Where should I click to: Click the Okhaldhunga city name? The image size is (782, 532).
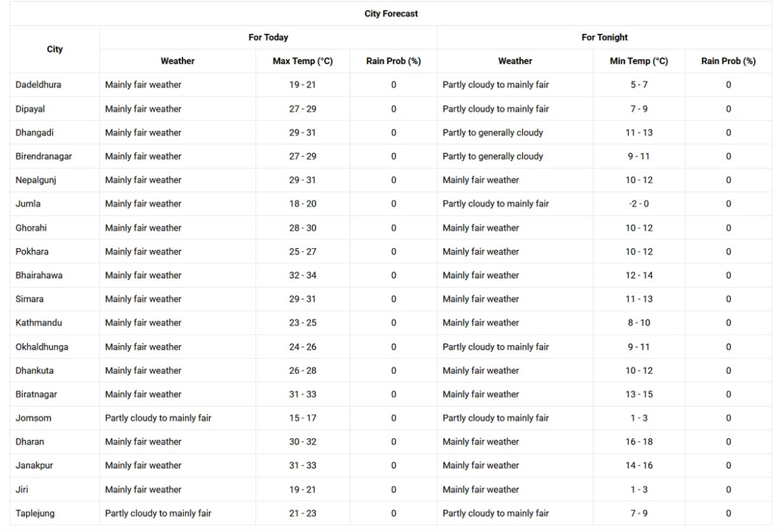coord(42,347)
